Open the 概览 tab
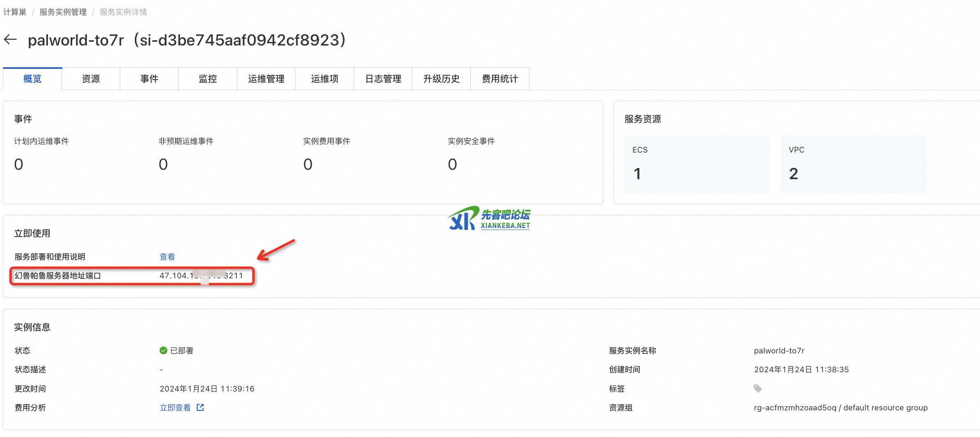Screen dimensions: 980x437 click(32, 79)
